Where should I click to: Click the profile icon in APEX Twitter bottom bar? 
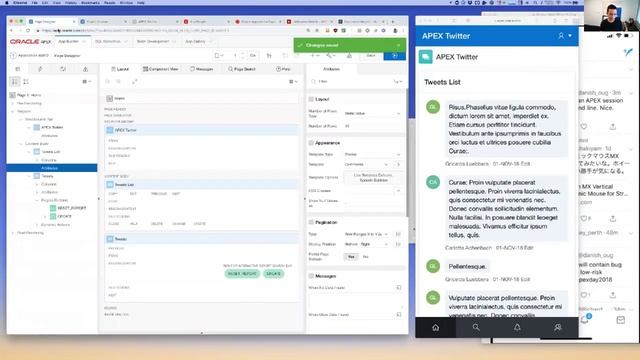click(558, 327)
